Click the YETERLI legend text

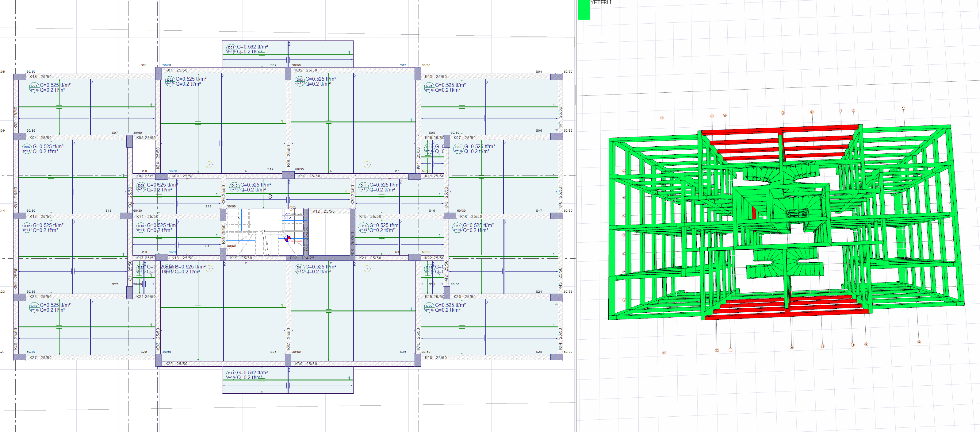click(x=601, y=3)
